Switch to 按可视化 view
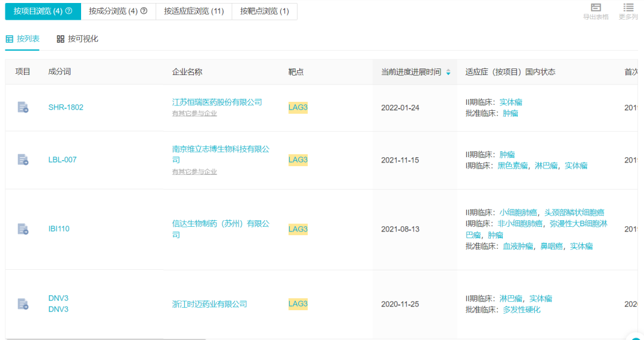This screenshot has height=340, width=644. click(78, 39)
